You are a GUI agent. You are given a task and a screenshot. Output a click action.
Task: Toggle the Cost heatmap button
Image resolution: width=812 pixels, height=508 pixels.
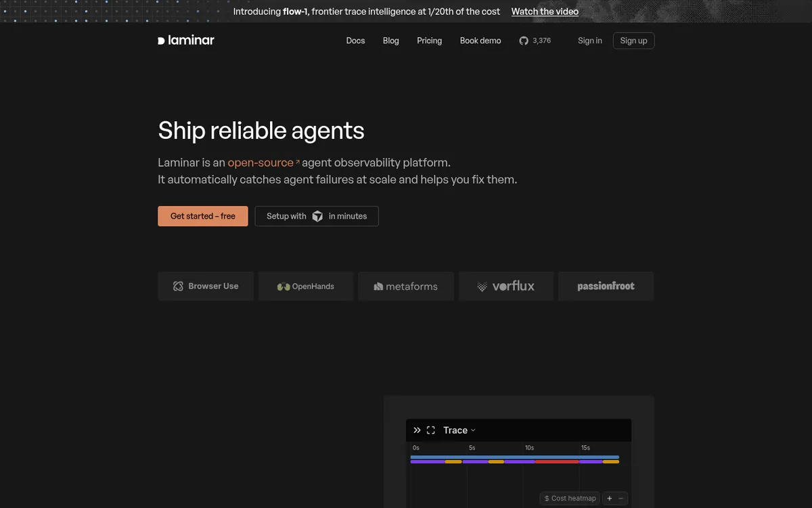click(x=570, y=499)
